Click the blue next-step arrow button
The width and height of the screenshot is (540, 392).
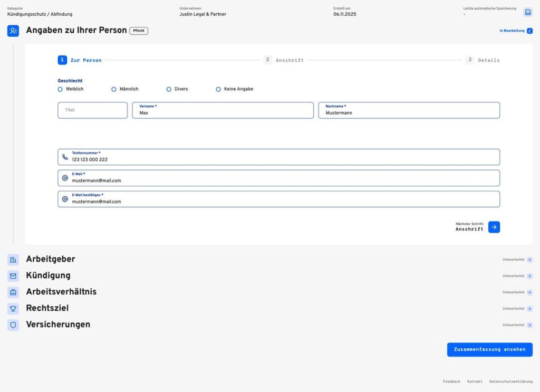pyautogui.click(x=494, y=227)
